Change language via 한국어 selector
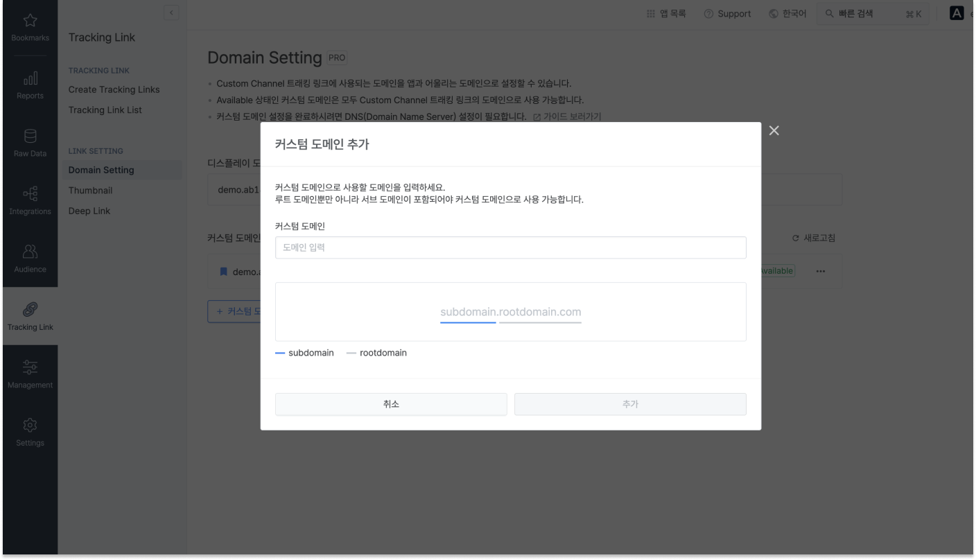Viewport: 976px width, 560px height. coord(787,14)
